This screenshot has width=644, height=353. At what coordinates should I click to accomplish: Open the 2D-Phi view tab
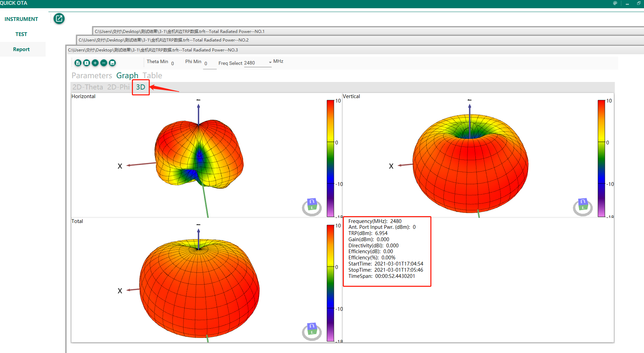118,87
